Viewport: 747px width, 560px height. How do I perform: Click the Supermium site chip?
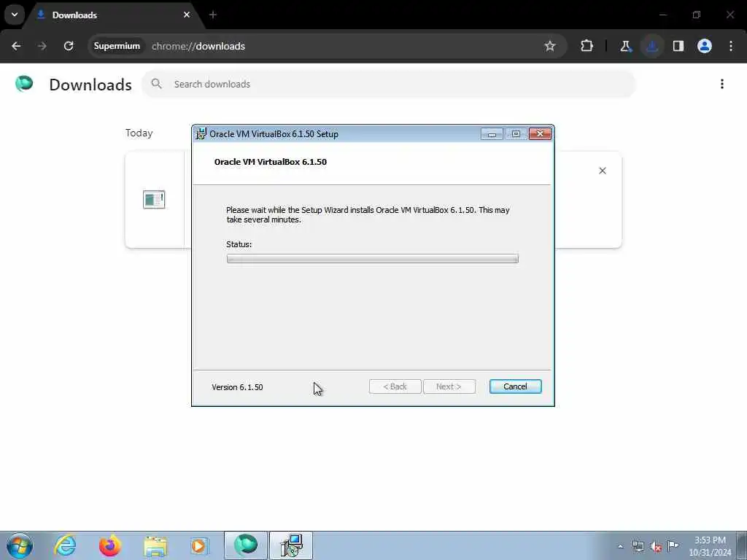click(117, 46)
